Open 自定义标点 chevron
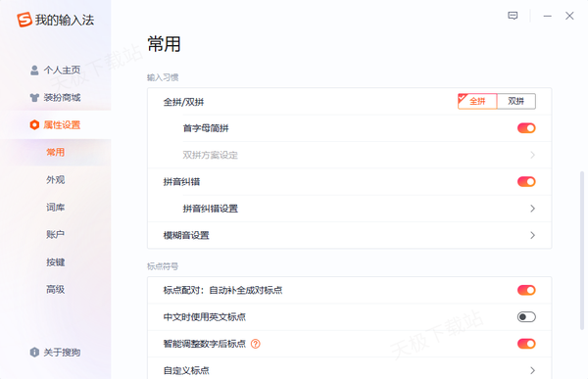The width and height of the screenshot is (588, 379). 532,371
